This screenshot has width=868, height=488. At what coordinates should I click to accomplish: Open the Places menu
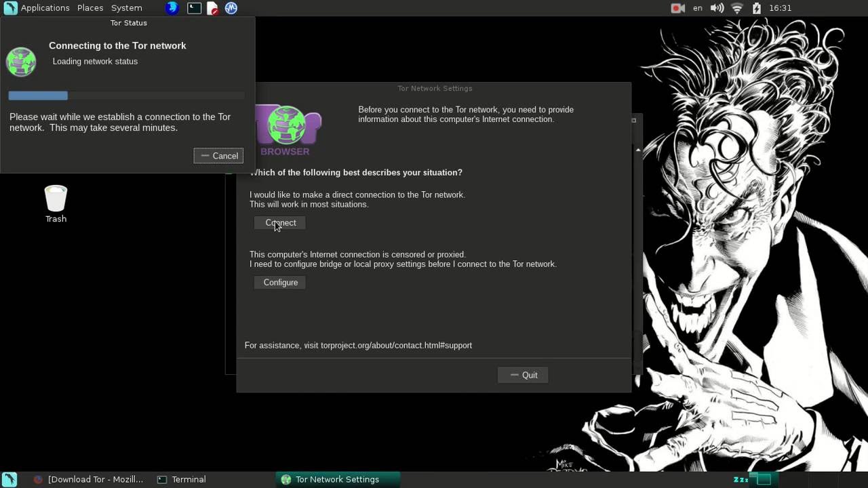90,8
